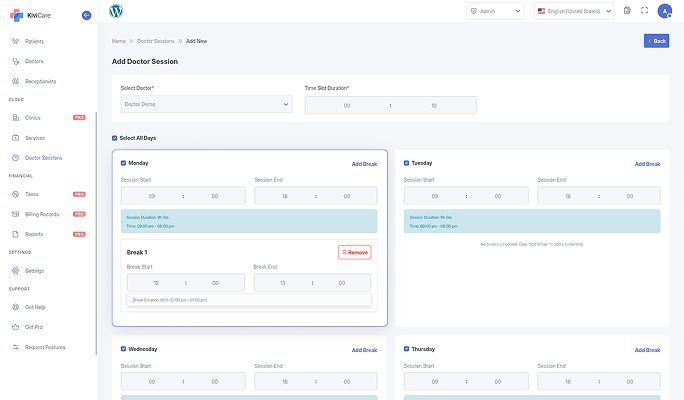Open the user avatar menu

click(x=665, y=11)
